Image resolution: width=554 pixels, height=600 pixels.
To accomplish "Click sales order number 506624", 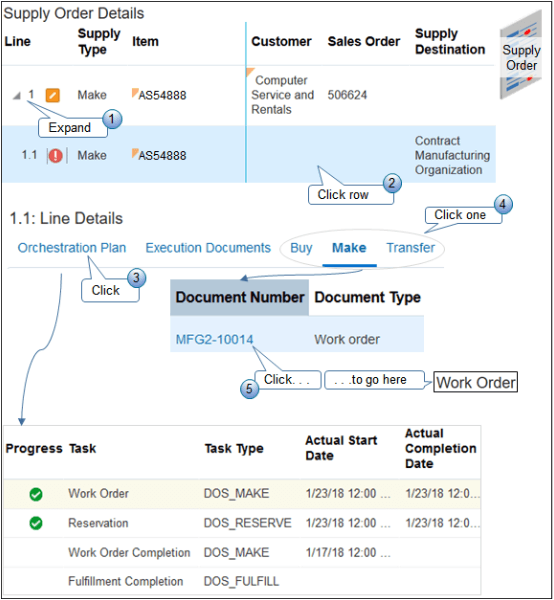I will point(347,95).
